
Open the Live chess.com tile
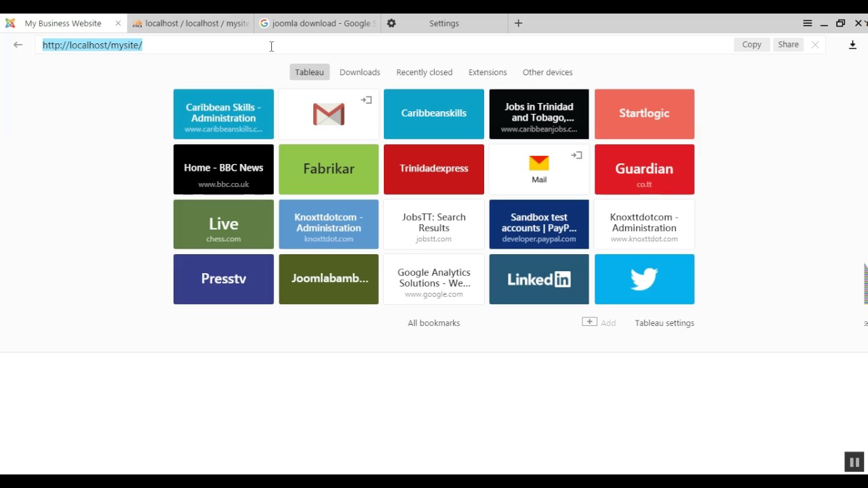point(223,224)
